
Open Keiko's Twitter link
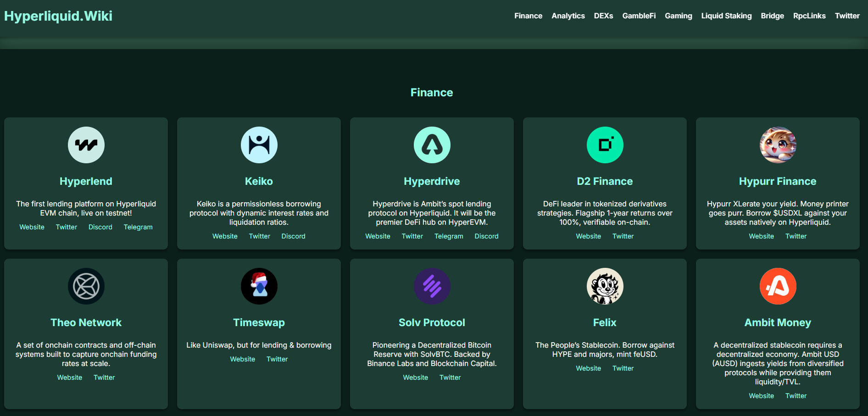tap(260, 236)
